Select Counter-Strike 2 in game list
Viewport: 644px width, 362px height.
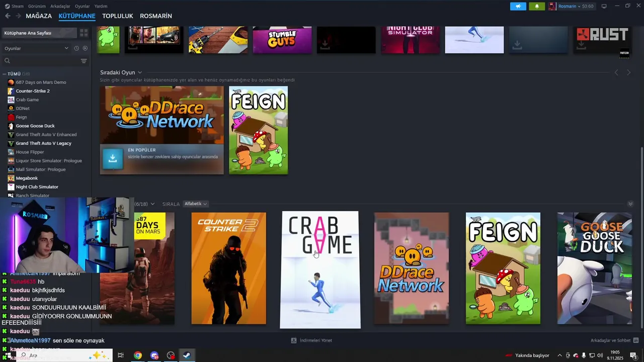click(33, 91)
